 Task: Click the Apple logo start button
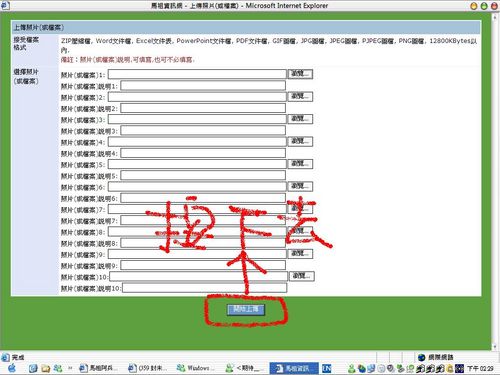pos(12,368)
